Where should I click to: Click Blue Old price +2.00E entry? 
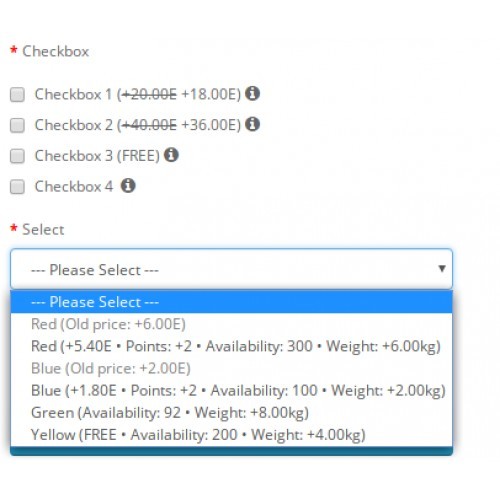(x=231, y=368)
